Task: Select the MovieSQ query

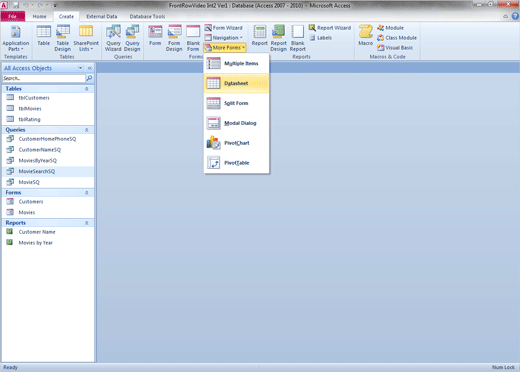Action: pos(48,182)
